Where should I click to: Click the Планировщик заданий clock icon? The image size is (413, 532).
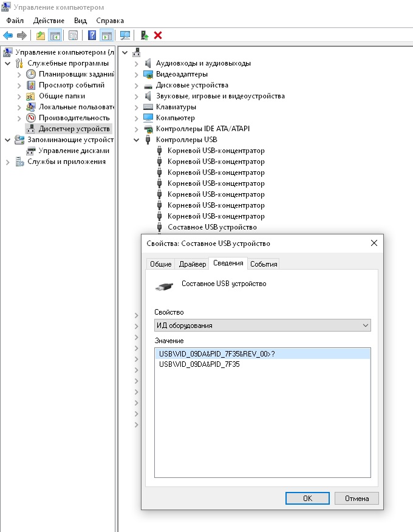pyautogui.click(x=31, y=74)
